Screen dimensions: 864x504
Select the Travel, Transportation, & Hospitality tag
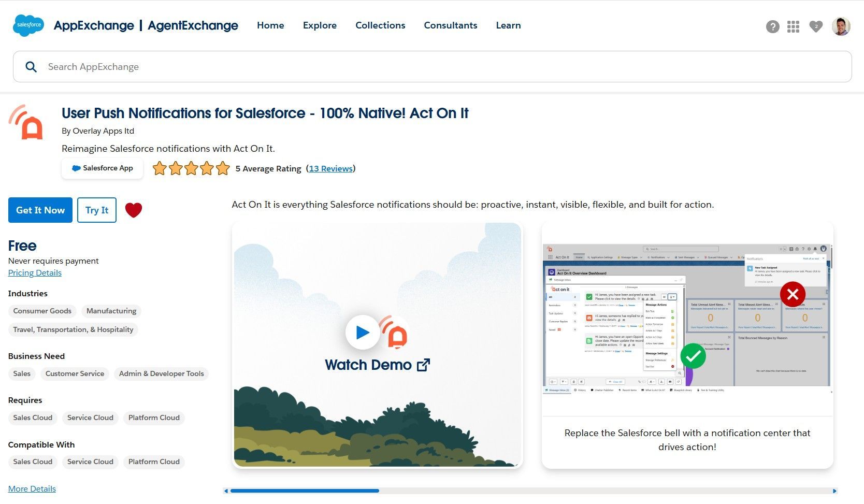click(73, 329)
